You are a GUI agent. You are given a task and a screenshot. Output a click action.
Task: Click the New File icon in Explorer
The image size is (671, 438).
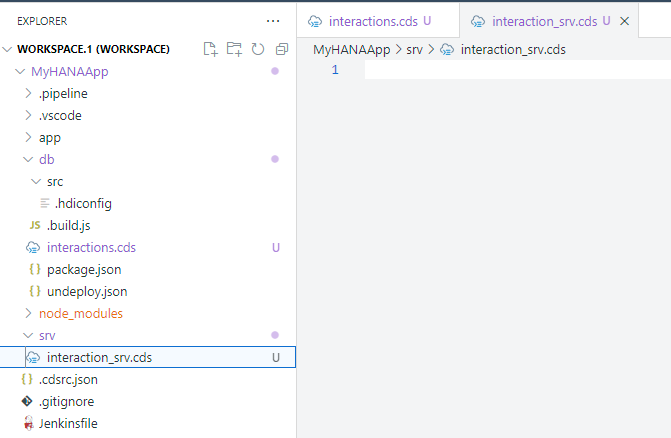[210, 49]
